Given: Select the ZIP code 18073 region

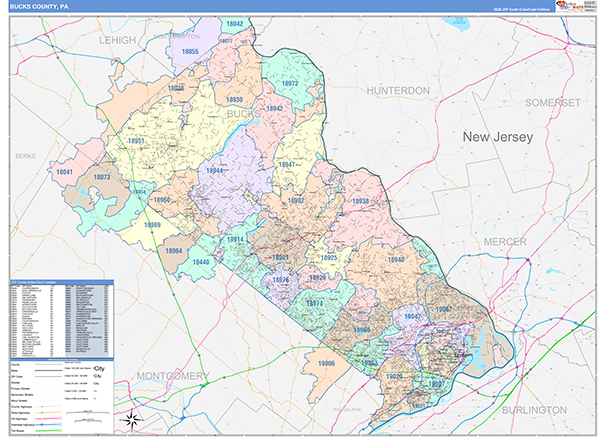Looking at the screenshot, I should coord(101,178).
